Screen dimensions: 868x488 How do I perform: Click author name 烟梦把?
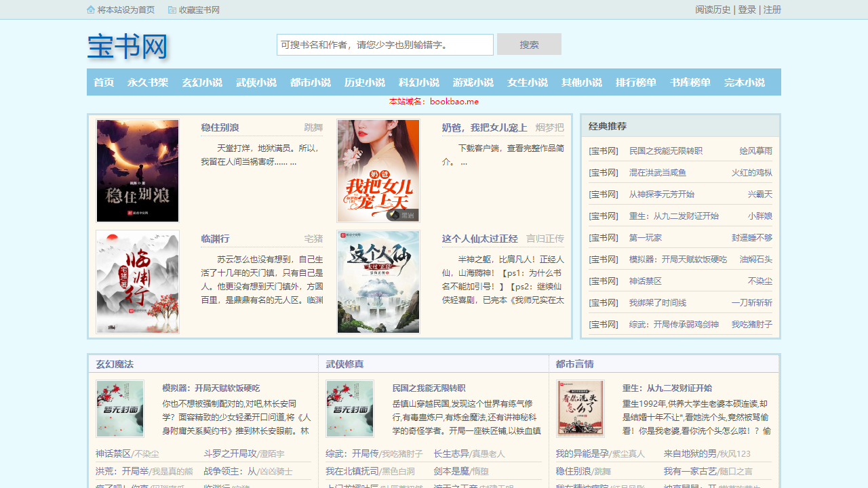click(549, 127)
